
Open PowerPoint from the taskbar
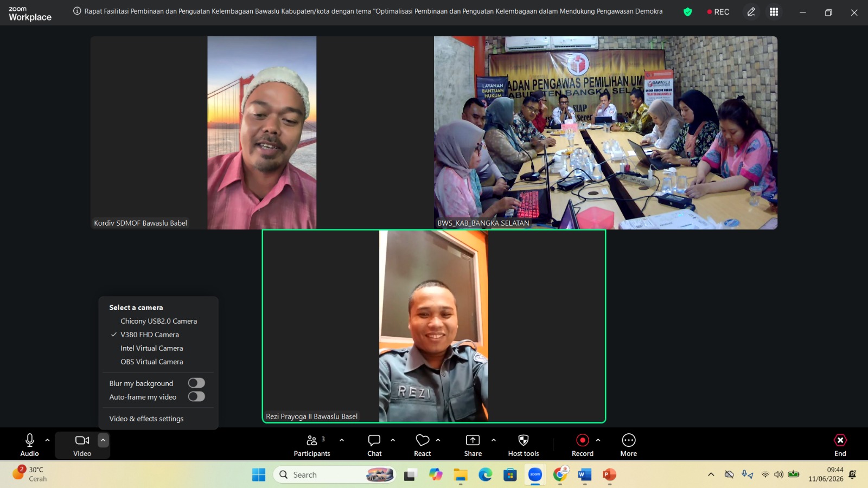[x=610, y=475]
